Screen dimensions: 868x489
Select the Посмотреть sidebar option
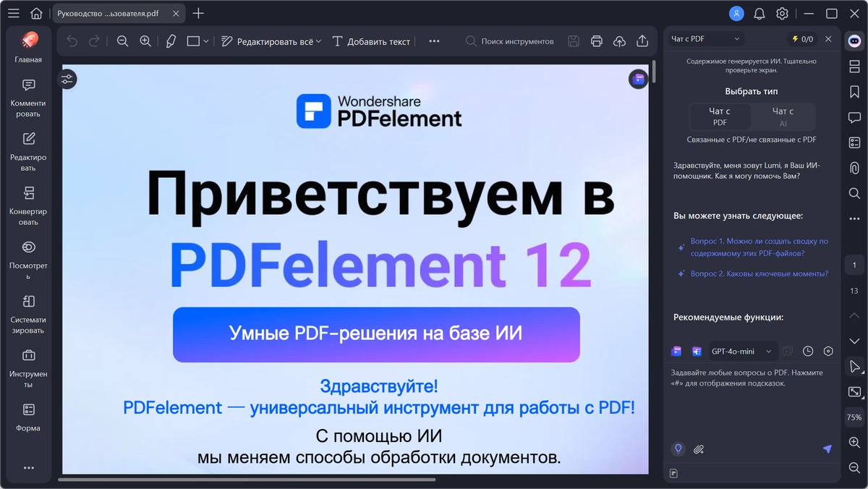28,260
